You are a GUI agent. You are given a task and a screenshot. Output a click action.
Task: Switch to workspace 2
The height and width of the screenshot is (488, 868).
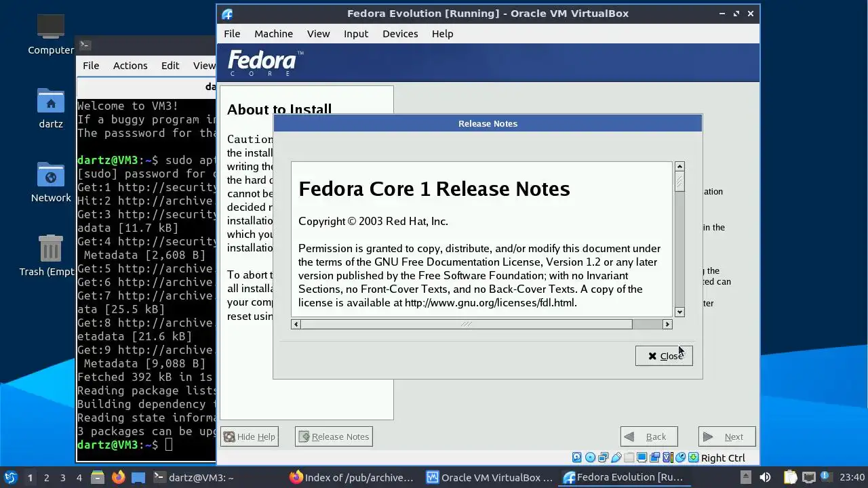tap(46, 477)
